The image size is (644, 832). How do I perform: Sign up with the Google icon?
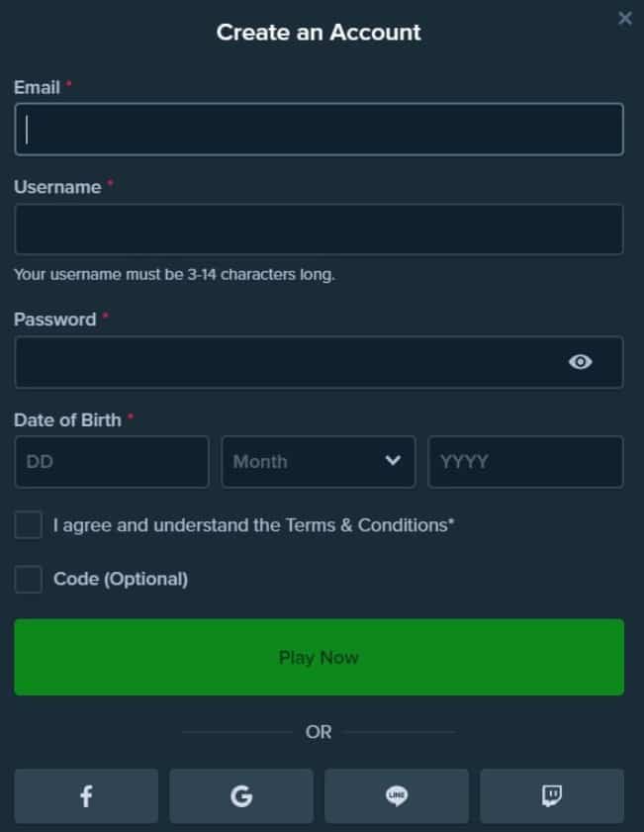241,795
